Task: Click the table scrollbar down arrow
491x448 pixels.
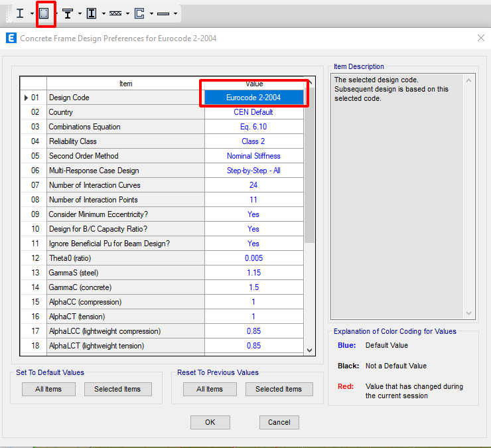Action: pos(309,350)
